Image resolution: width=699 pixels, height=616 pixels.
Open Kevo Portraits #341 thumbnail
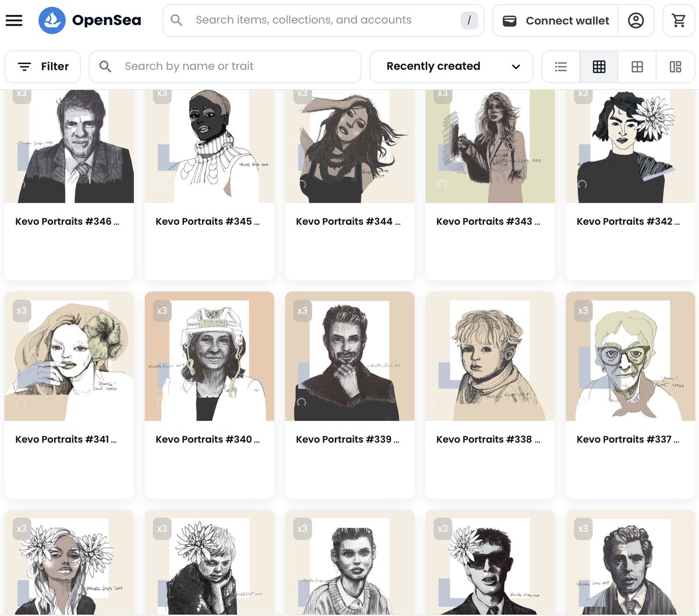[x=69, y=356]
